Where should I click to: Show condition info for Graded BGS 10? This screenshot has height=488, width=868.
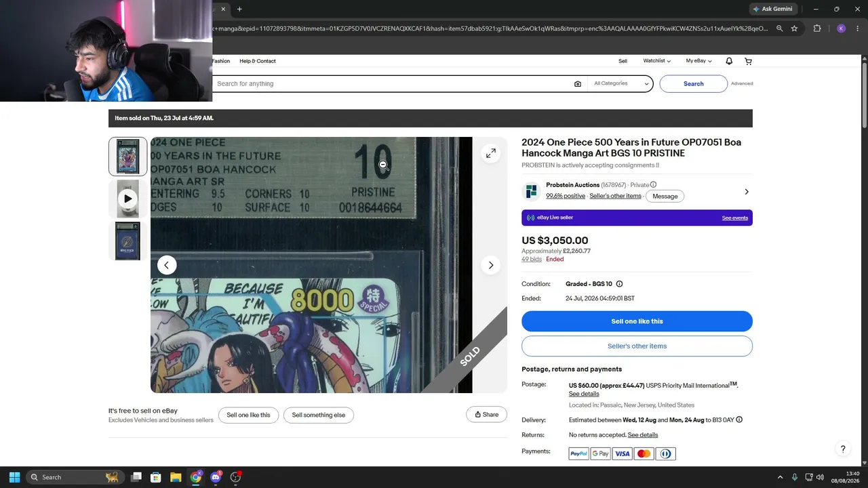619,284
